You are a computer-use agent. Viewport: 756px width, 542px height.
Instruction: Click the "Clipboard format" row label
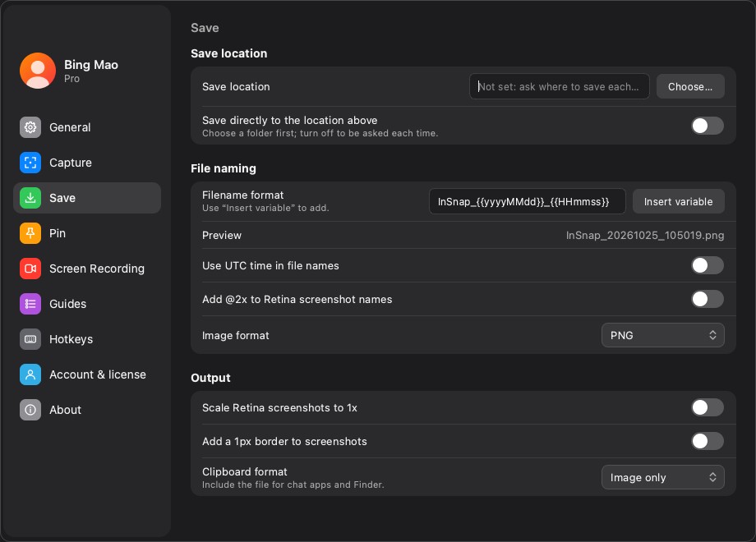[245, 471]
